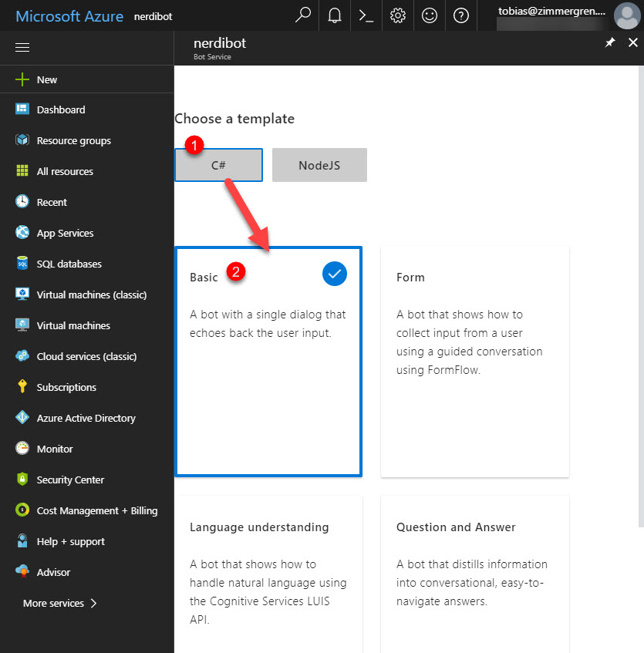
Task: Click the Help + support person icon
Action: [x=22, y=540]
